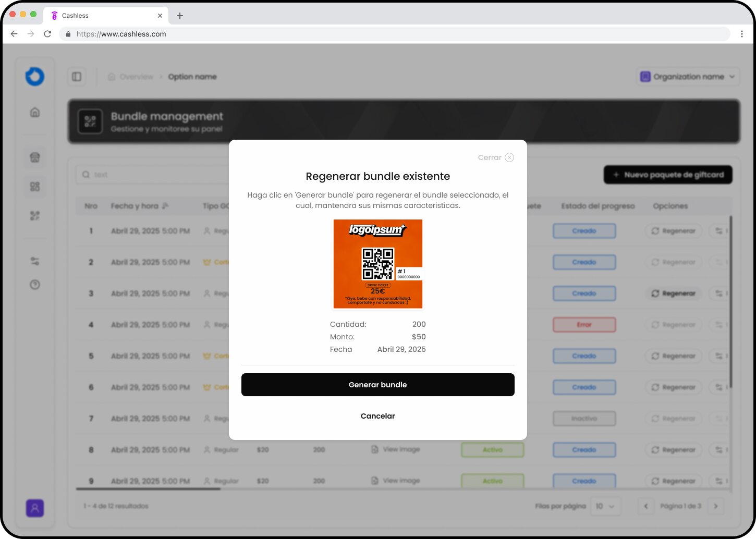
Task: Go to the next page arrow
Action: click(x=716, y=506)
